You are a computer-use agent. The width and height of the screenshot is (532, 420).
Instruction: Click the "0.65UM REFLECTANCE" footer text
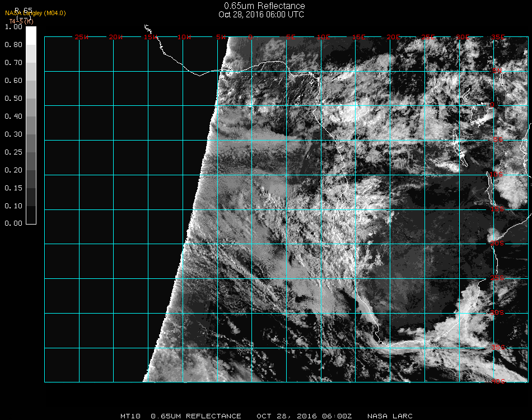click(196, 416)
